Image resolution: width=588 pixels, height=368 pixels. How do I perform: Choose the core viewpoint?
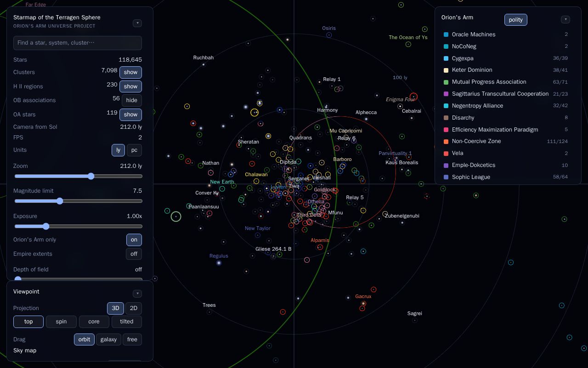click(x=94, y=322)
